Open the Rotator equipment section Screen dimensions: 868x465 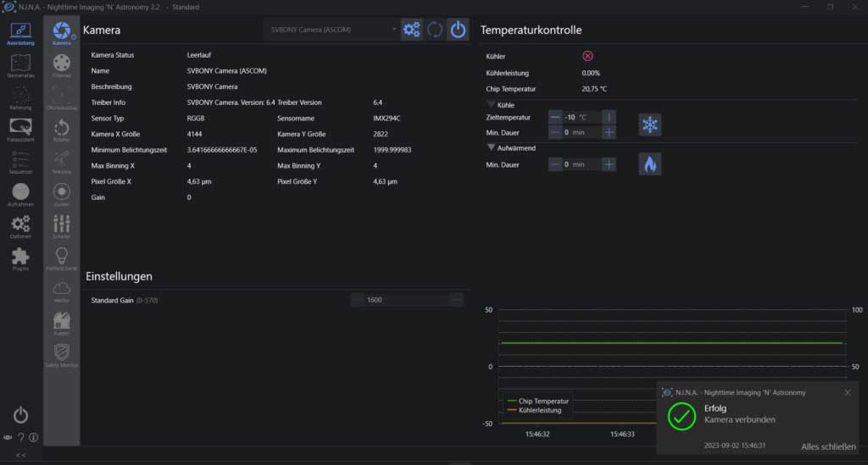pos(61,130)
